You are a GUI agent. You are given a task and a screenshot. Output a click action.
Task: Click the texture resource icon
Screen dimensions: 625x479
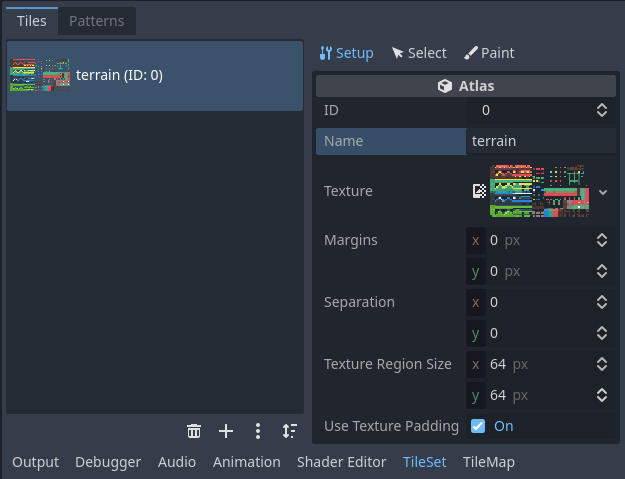[480, 191]
